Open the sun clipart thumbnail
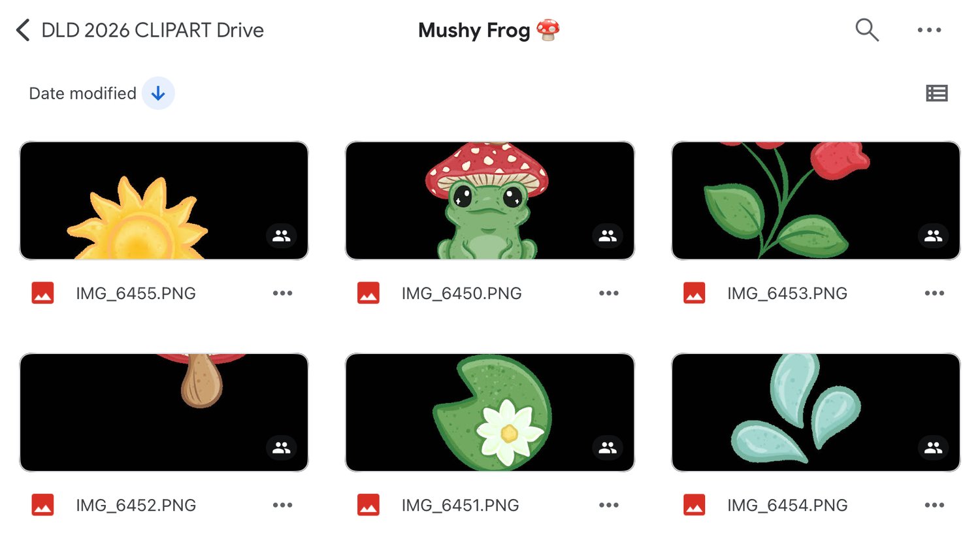Screen dimensions: 980x548 pos(164,201)
